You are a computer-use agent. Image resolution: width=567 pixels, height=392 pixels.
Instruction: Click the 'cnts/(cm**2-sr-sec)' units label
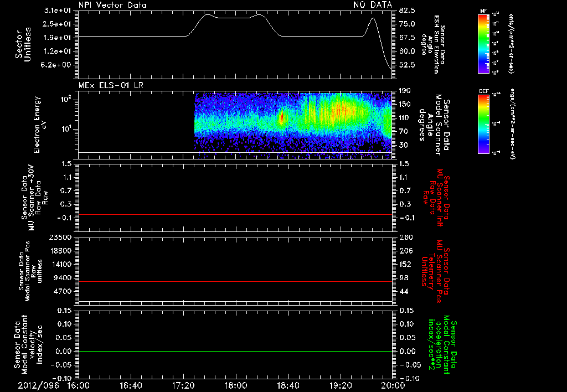511,44
